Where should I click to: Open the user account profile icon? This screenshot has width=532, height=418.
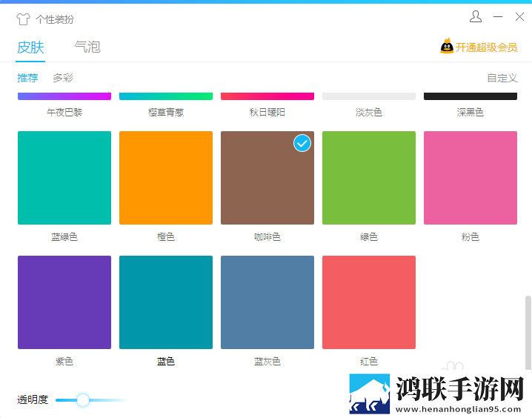(476, 16)
